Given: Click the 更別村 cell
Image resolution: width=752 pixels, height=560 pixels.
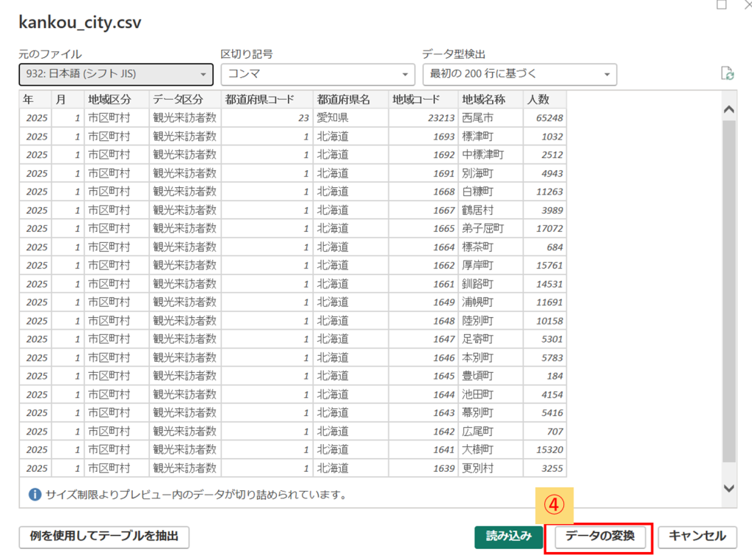Looking at the screenshot, I should point(491,468).
